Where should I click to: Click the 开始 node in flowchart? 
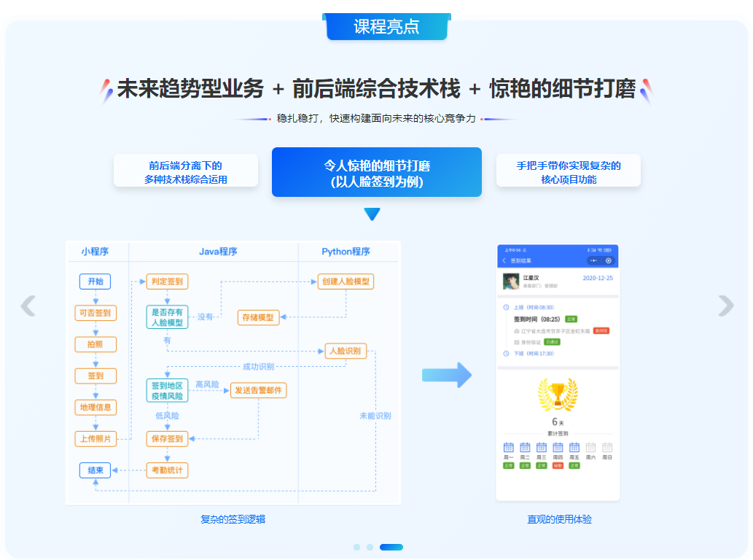click(x=95, y=281)
